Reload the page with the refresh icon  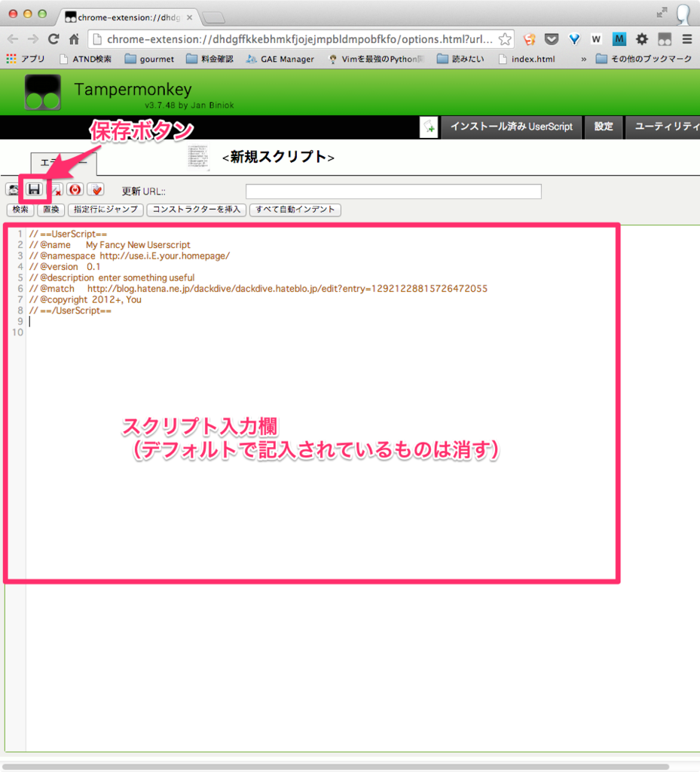point(53,39)
